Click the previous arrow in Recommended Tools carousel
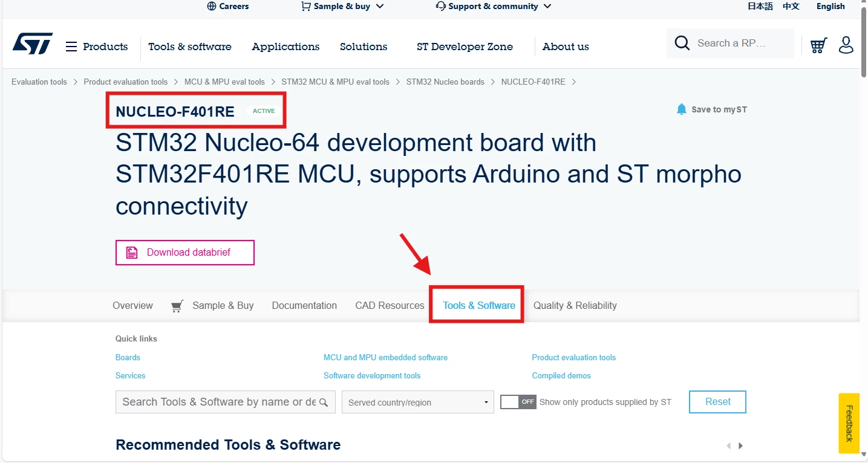The width and height of the screenshot is (868, 463). [x=728, y=445]
